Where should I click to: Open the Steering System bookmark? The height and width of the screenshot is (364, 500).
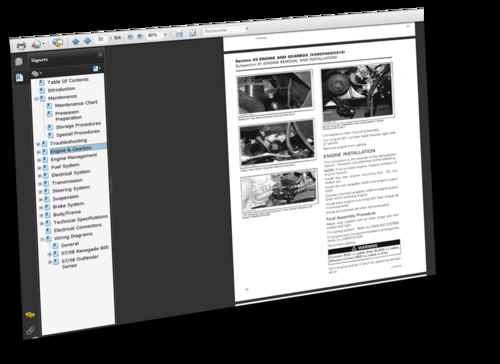pyautogui.click(x=71, y=189)
